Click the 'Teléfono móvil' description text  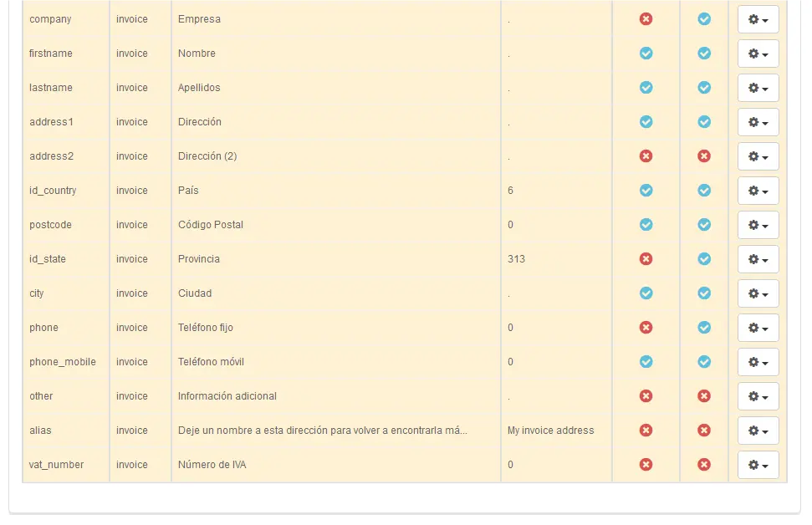(211, 362)
